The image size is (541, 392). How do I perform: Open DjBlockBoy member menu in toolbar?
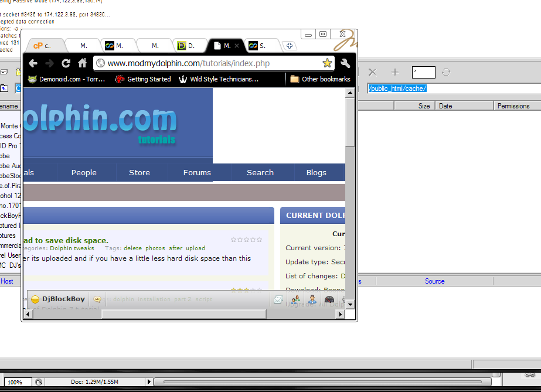click(63, 299)
